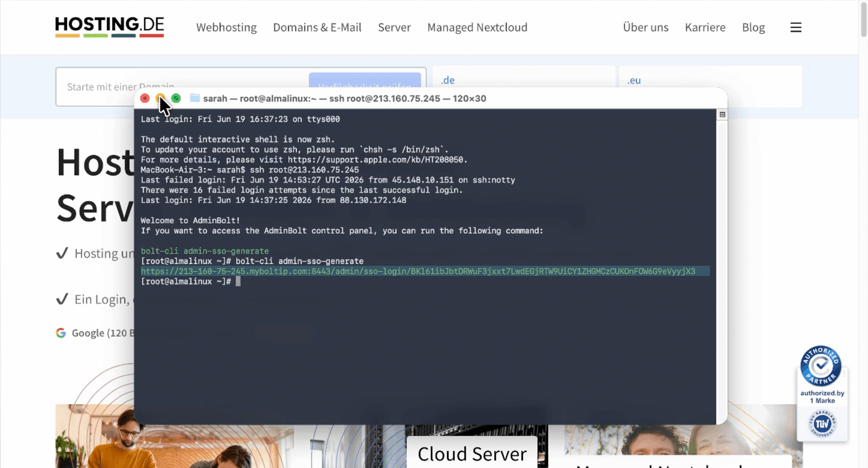Click the green zoom window button
The height and width of the screenshot is (468, 868).
tap(176, 98)
